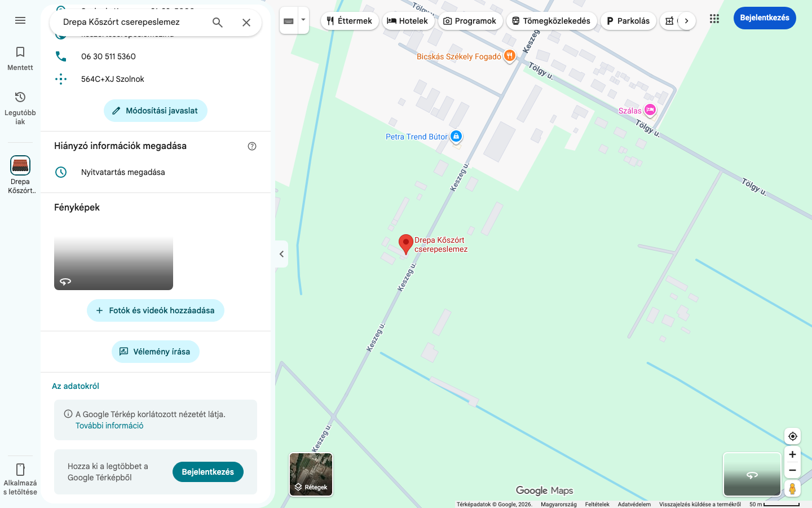Select Parkolás category chip

[x=628, y=21]
